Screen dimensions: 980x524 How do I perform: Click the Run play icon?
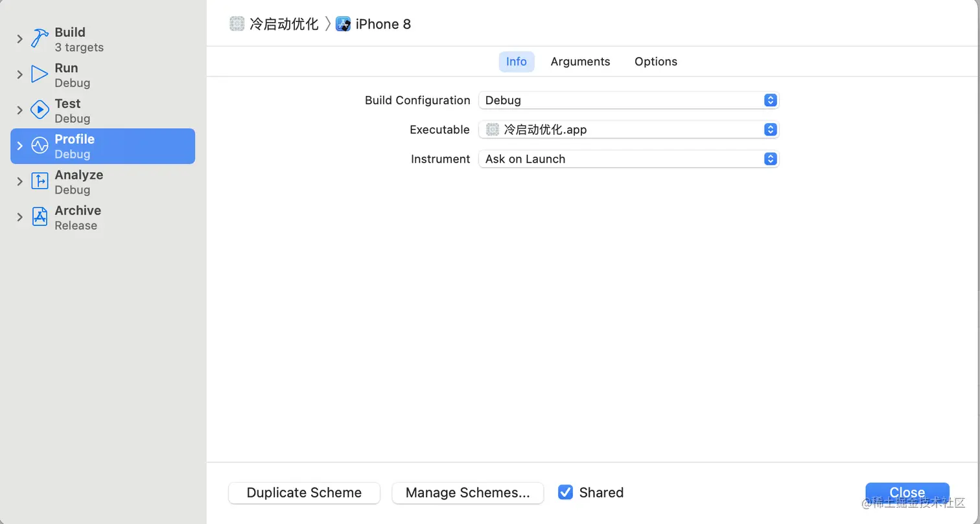pos(40,74)
